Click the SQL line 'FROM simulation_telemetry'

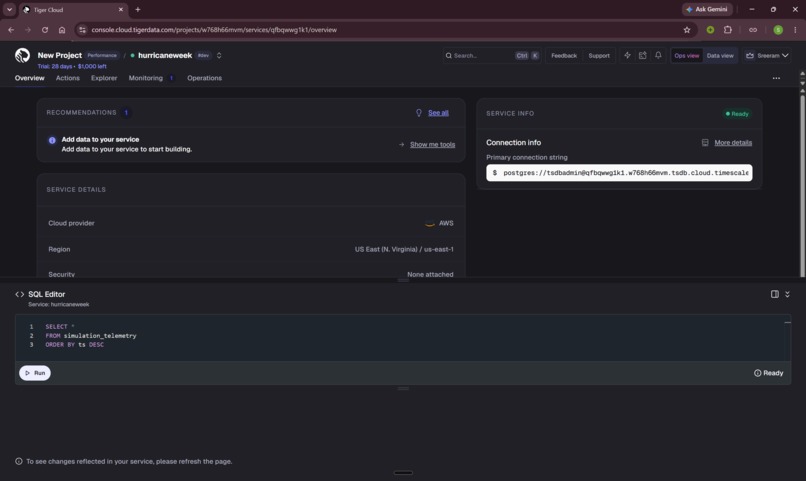click(91, 336)
